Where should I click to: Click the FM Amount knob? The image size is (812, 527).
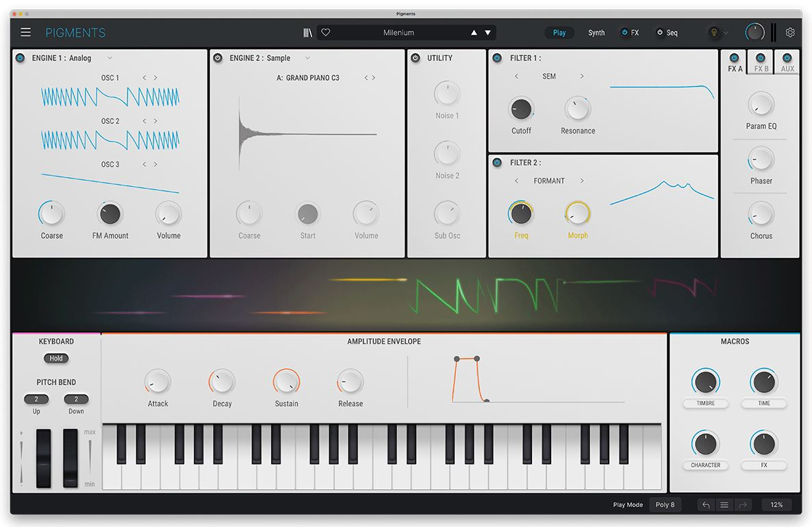click(110, 214)
